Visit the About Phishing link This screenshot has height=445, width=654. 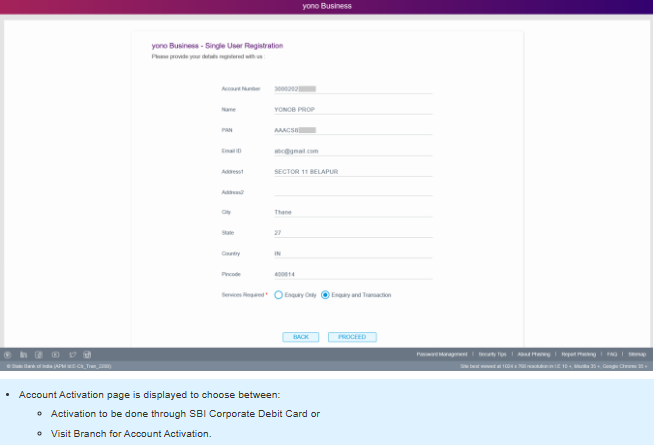pos(535,354)
